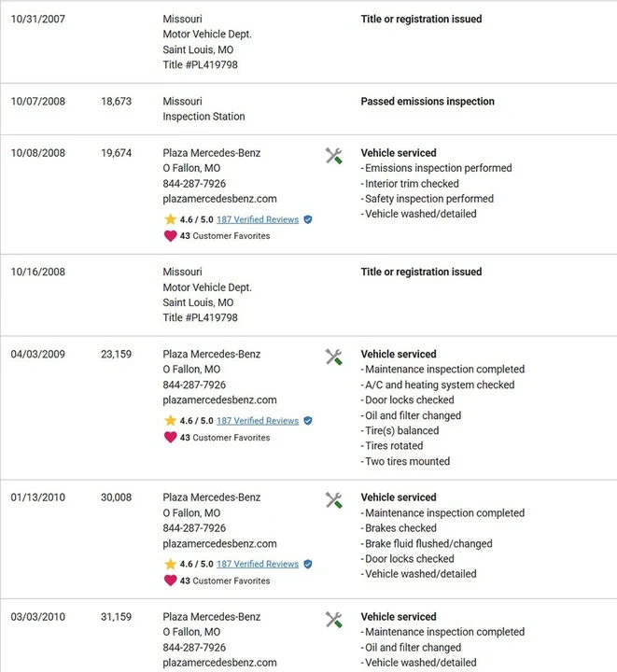Click the service wrench icon for 04/03/2009
Screen dimensions: 617x672
333,357
